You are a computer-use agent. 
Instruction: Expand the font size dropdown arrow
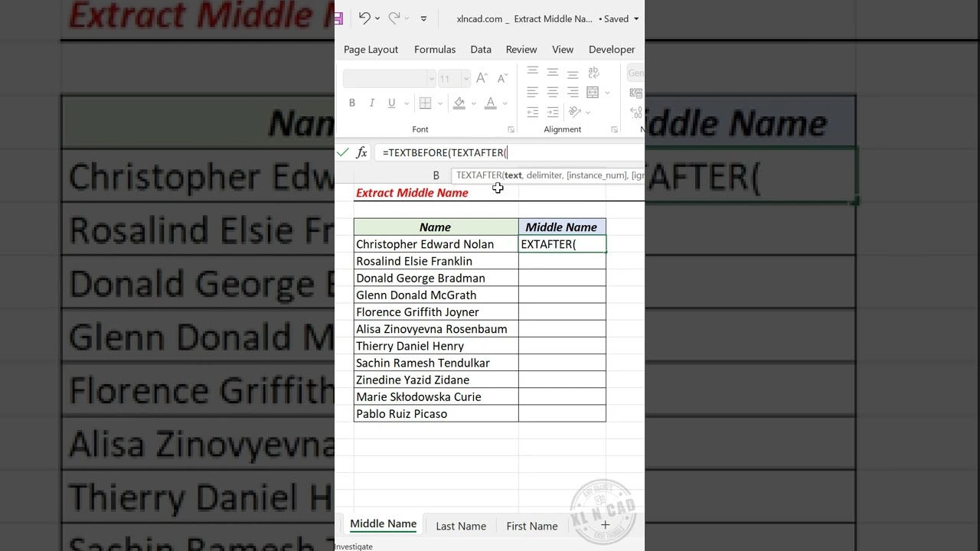click(x=465, y=78)
